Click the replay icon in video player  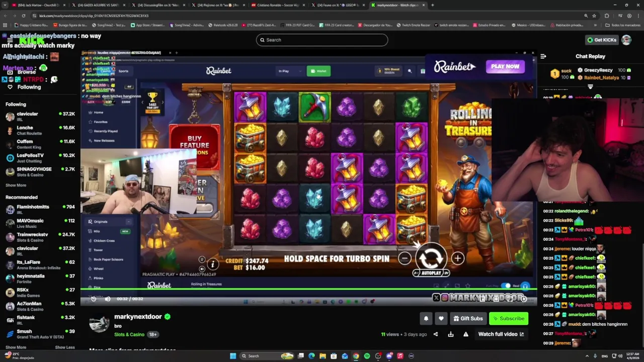point(94,299)
